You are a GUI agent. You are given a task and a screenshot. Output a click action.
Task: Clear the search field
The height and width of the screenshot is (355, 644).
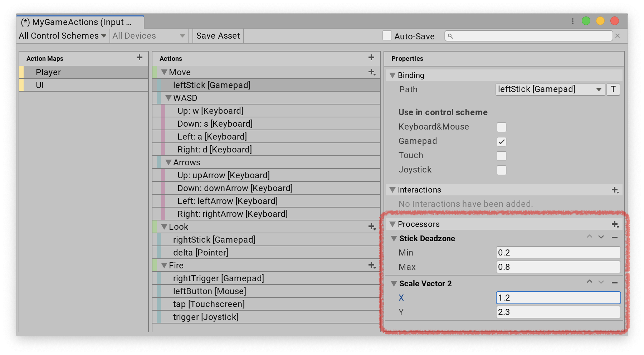[x=618, y=36]
